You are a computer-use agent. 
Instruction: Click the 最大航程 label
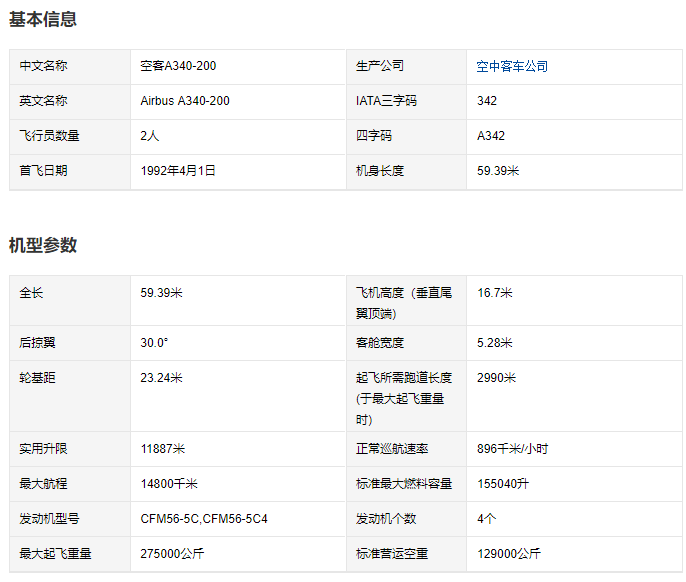coord(43,484)
